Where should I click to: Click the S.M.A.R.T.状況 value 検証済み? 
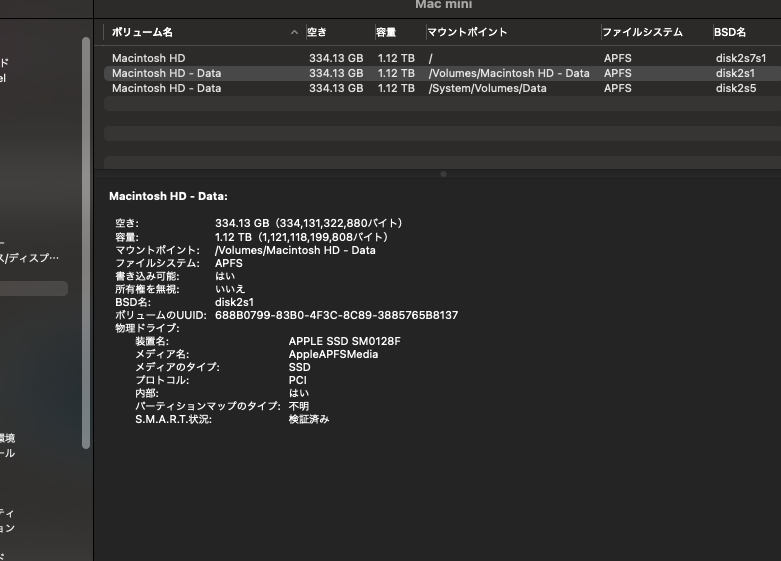(x=309, y=420)
